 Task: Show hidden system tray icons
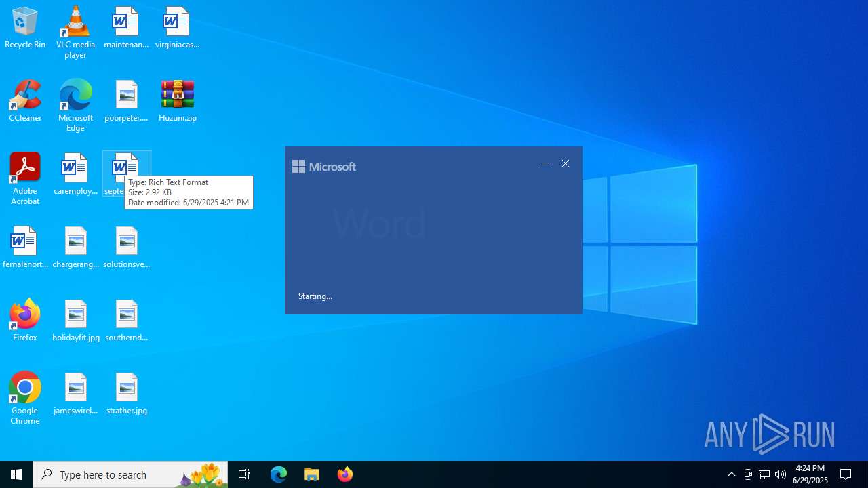[732, 474]
